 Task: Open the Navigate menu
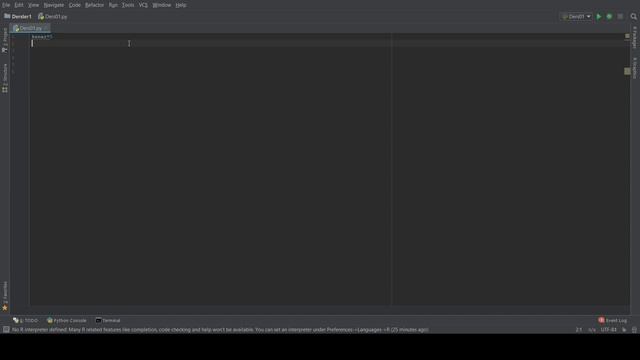coord(54,5)
